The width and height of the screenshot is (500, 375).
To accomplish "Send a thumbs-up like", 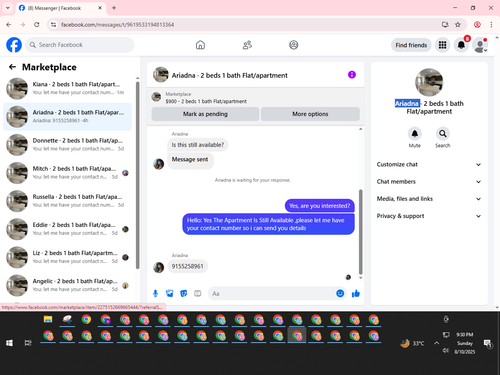I will (x=356, y=293).
